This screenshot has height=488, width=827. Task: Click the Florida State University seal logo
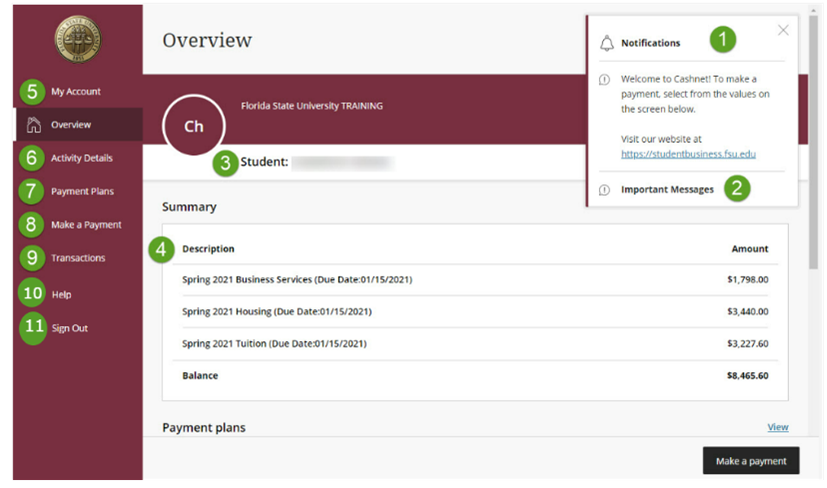[x=77, y=41]
